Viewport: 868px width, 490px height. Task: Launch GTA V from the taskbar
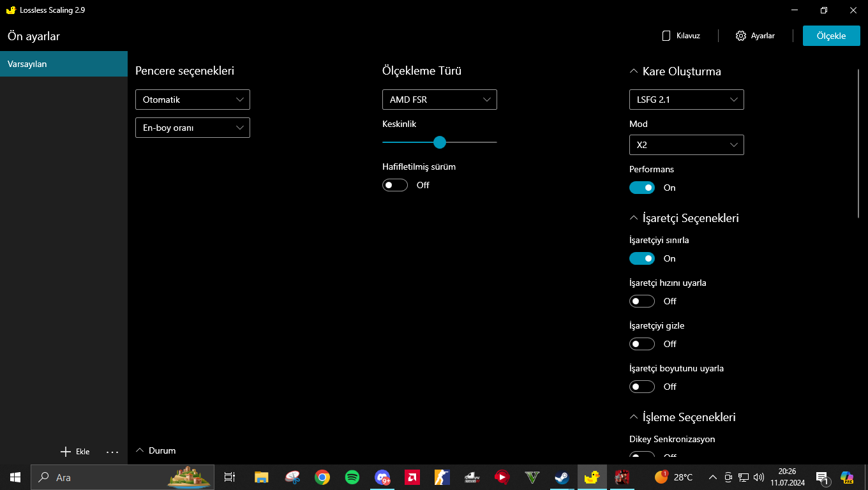coord(532,477)
